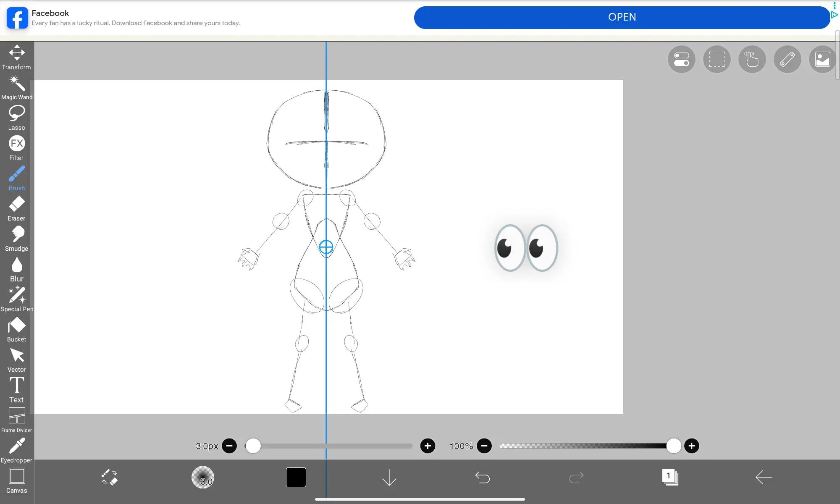Viewport: 840px width, 504px height.
Task: Pick the Eyedropper tool
Action: pos(17,451)
